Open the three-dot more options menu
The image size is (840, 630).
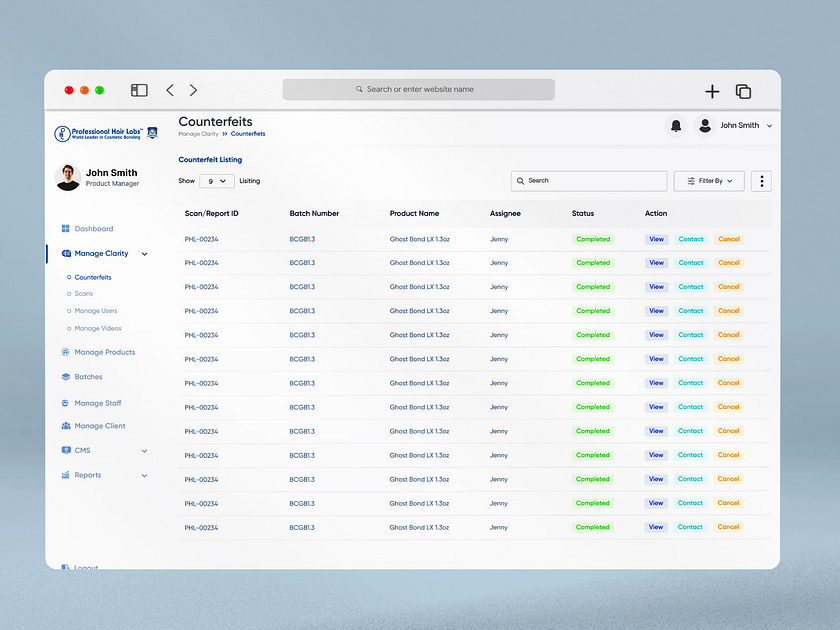click(x=761, y=181)
